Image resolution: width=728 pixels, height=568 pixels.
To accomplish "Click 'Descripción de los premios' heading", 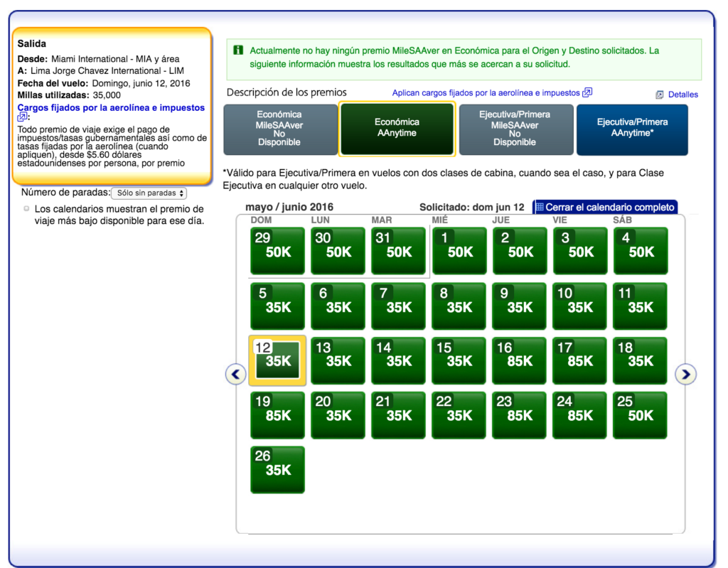I will click(x=287, y=92).
